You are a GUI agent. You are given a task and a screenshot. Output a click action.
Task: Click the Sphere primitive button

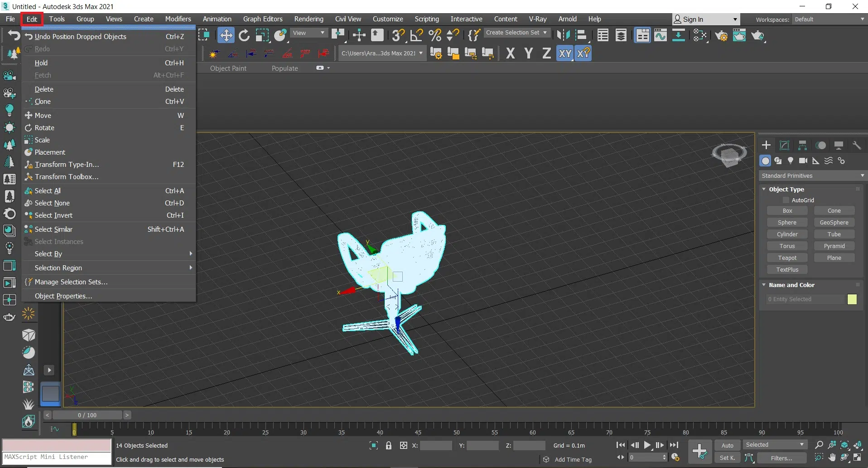pos(787,222)
